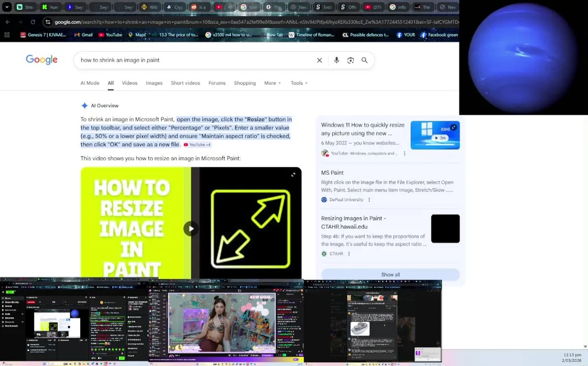Focus the address bar URL

click(x=256, y=22)
